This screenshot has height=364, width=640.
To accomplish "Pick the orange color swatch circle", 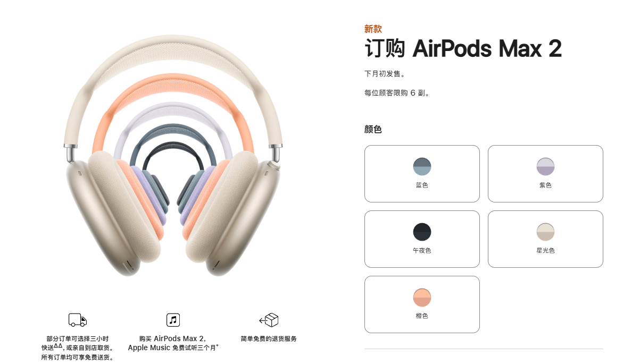I will click(x=422, y=297).
